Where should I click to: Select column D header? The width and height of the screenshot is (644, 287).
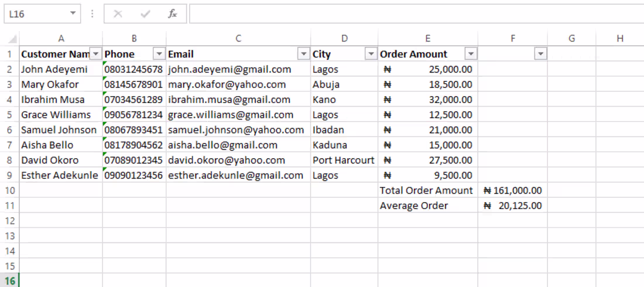click(x=344, y=39)
